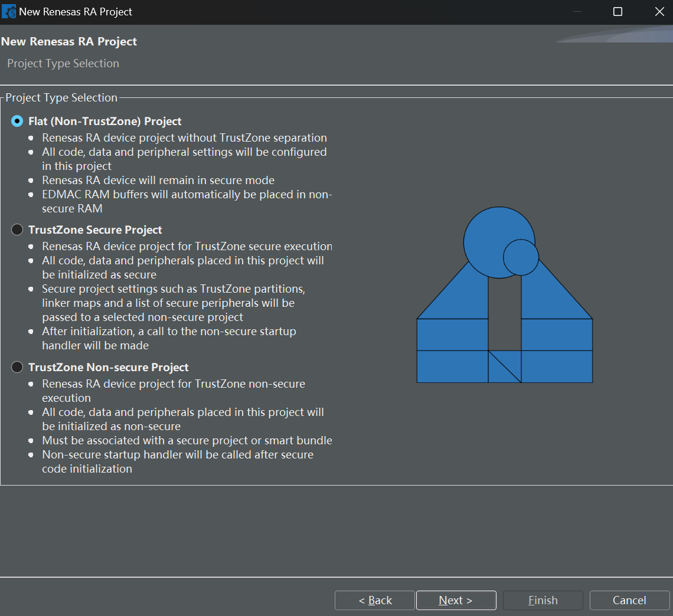Click bullet ending 'be initialized as non-secure'

(183, 419)
